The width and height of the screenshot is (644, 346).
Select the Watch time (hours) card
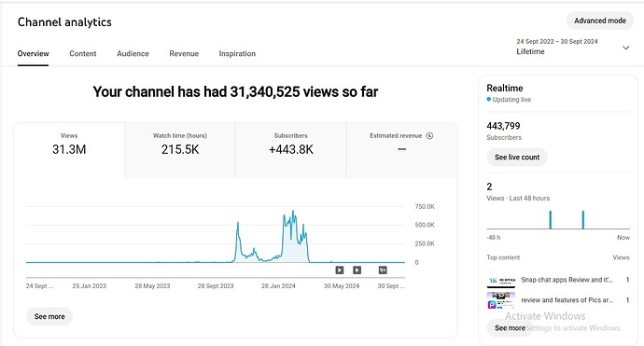click(x=180, y=150)
